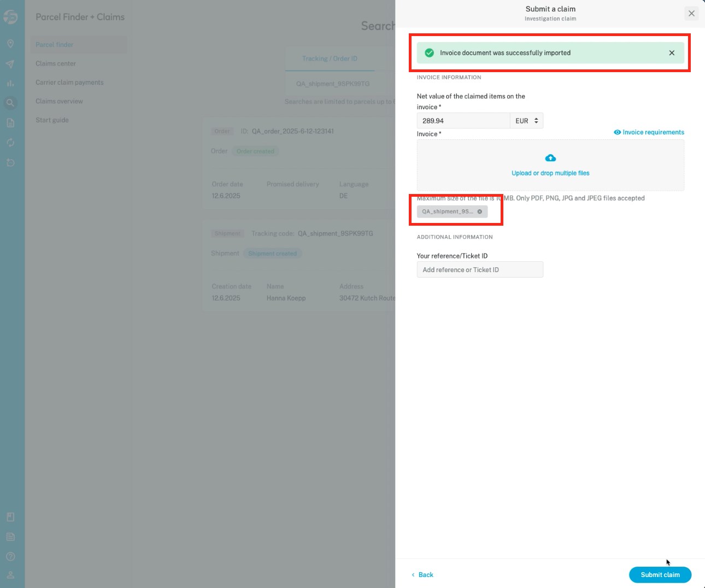The image size is (705, 588).
Task: Click the Language value DE
Action: click(x=343, y=196)
